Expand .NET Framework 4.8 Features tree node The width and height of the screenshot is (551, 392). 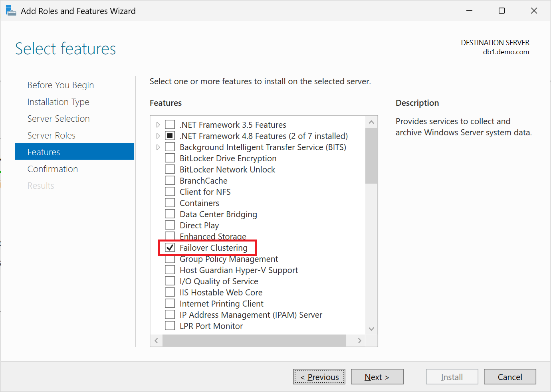coord(158,136)
